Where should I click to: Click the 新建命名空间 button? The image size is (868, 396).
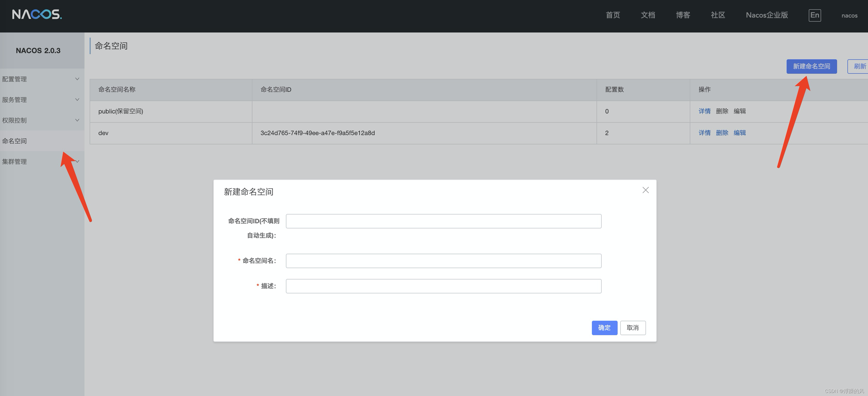click(x=811, y=67)
